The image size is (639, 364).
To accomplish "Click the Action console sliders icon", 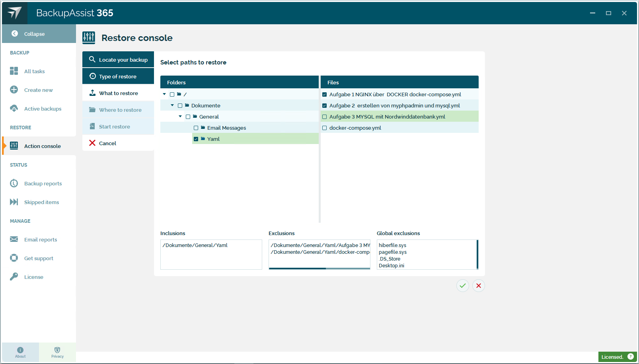I will pos(14,146).
